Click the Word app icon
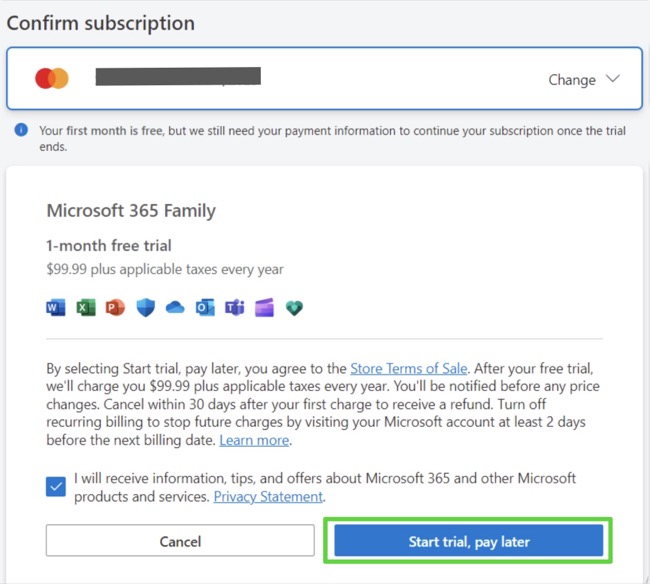Image resolution: width=650 pixels, height=584 pixels. [x=56, y=308]
